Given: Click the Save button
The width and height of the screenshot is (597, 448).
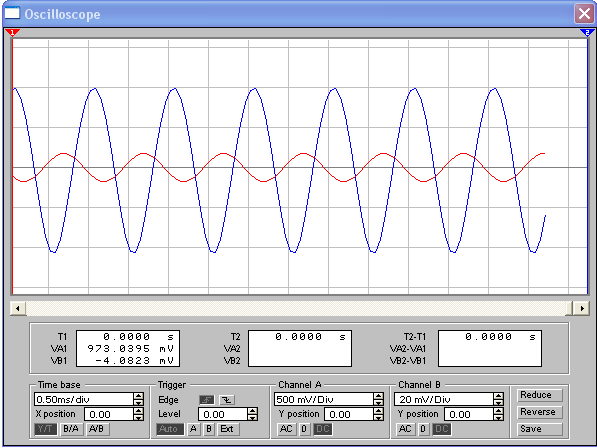Looking at the screenshot, I should 538,429.
